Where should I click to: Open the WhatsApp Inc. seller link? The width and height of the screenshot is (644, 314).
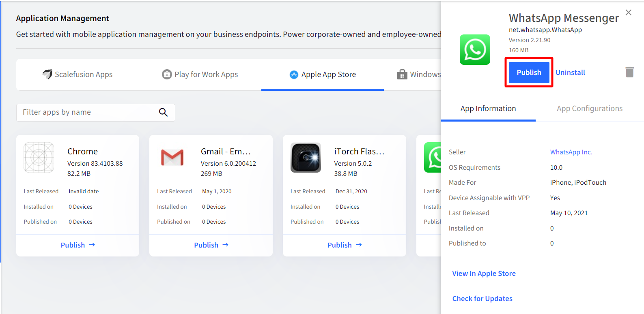(571, 152)
